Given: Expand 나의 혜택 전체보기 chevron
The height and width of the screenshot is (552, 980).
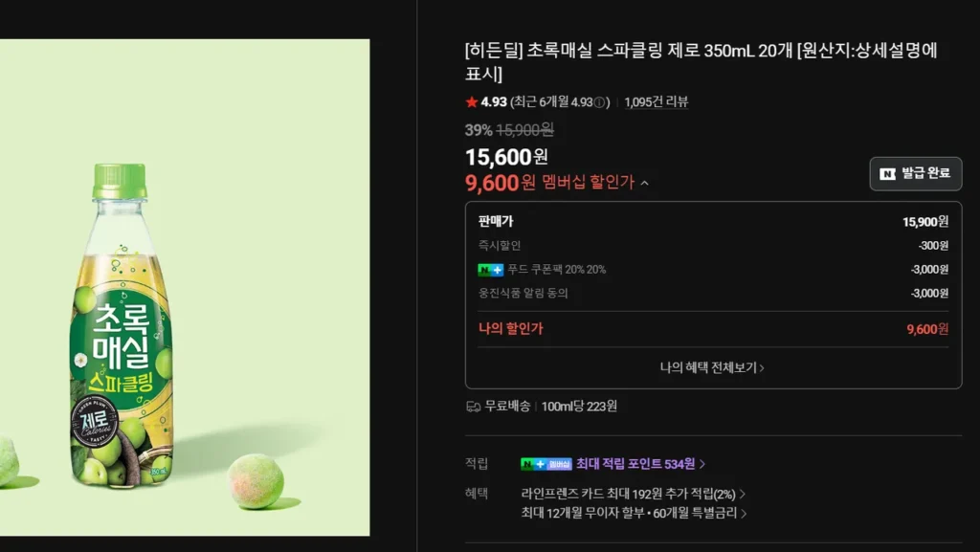Looking at the screenshot, I should pyautogui.click(x=761, y=367).
